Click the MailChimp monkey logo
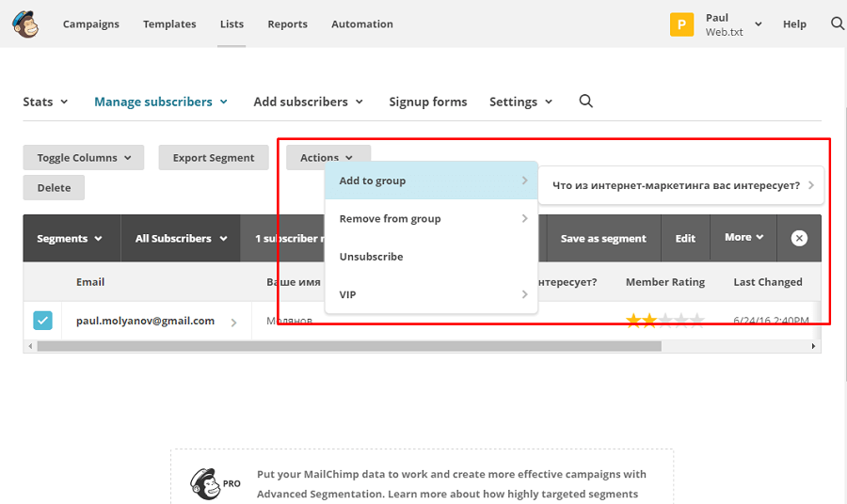The height and width of the screenshot is (504, 847). click(25, 24)
